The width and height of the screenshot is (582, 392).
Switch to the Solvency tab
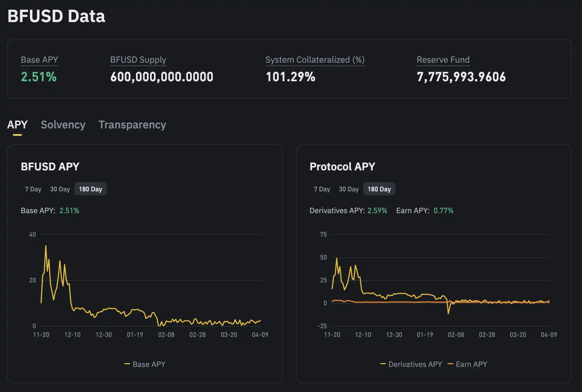click(x=63, y=125)
